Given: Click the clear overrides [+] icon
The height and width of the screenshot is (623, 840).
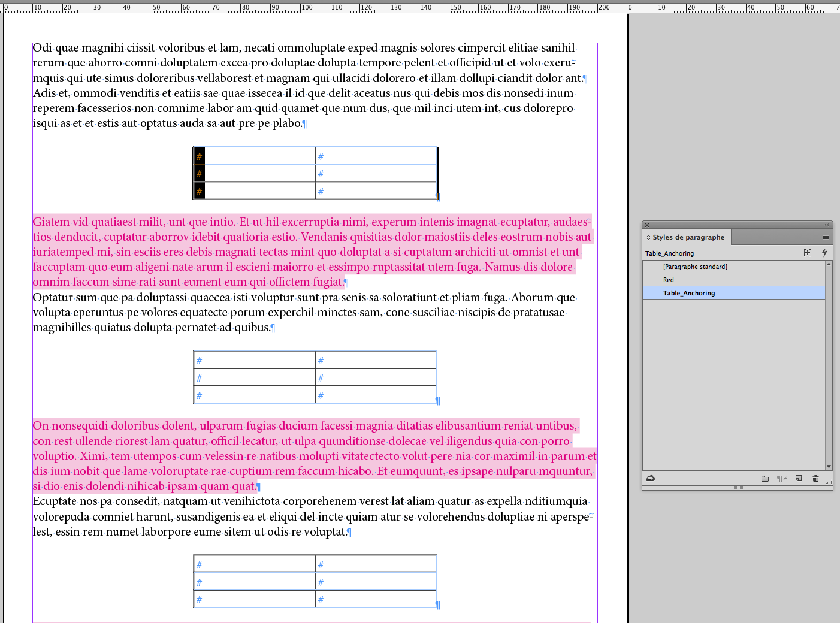Looking at the screenshot, I should click(808, 253).
